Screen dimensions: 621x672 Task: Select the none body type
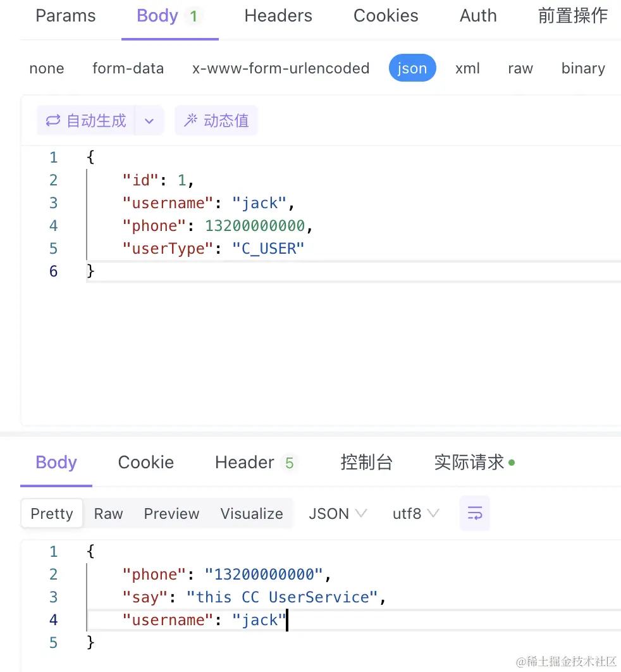point(47,68)
